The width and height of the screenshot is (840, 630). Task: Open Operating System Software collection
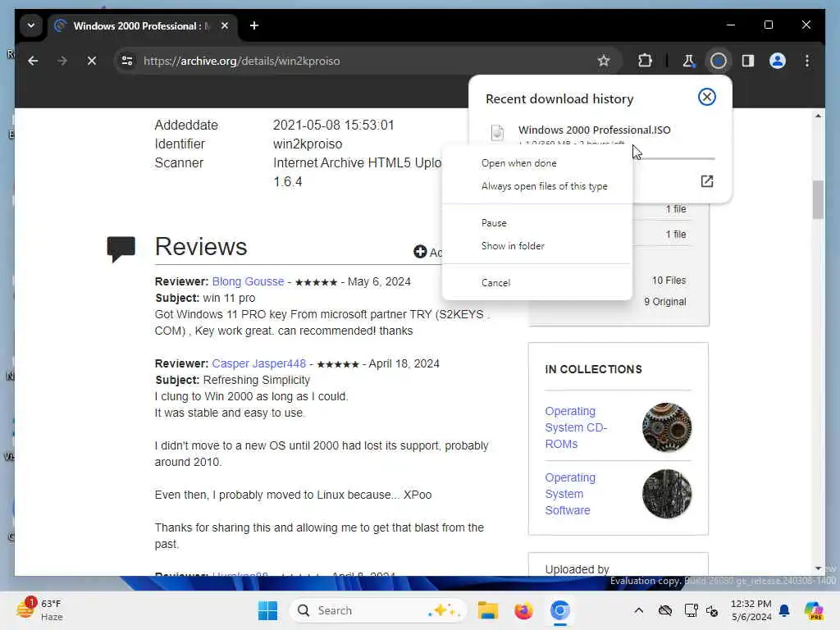570,493
